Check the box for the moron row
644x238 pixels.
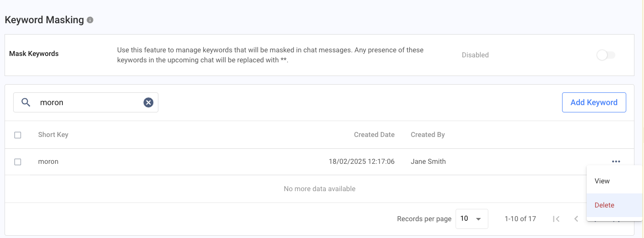pyautogui.click(x=18, y=162)
